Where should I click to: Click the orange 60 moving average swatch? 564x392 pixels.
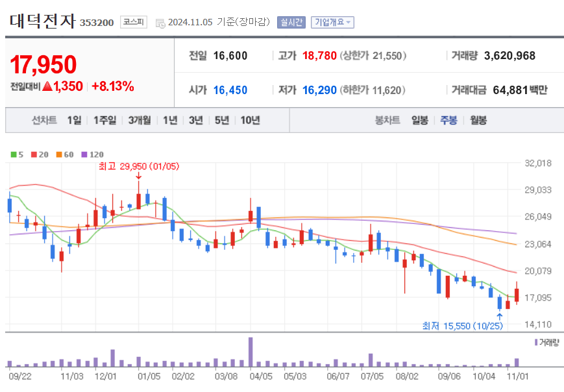tap(59, 154)
